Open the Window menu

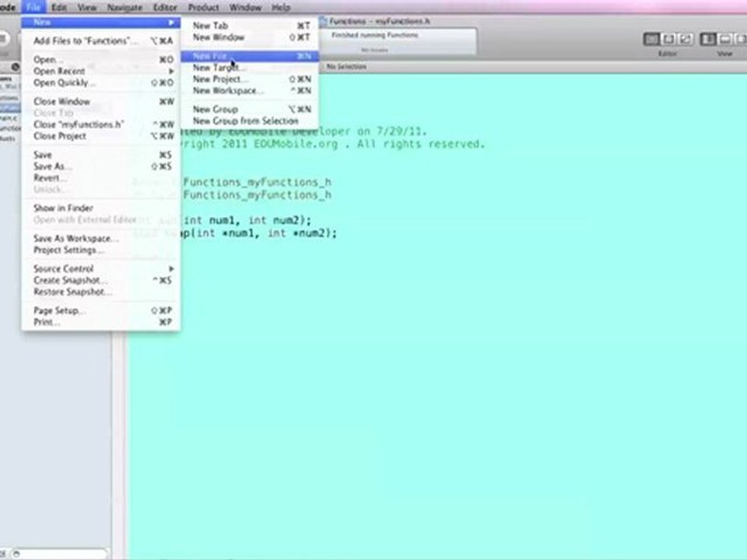(x=245, y=7)
